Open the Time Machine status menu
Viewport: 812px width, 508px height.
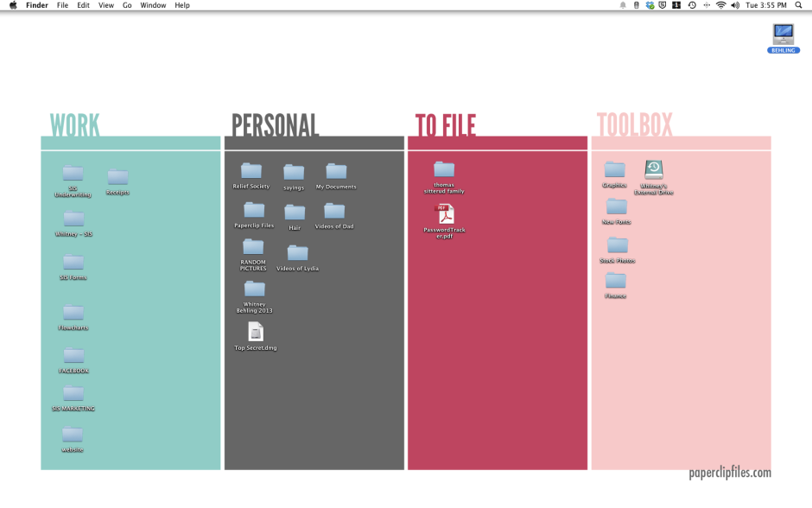(x=692, y=5)
